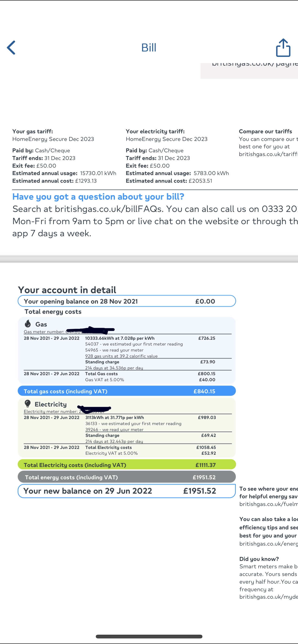Tap the 'Your electricity tariff' heading
298x644 pixels.
coord(155,131)
